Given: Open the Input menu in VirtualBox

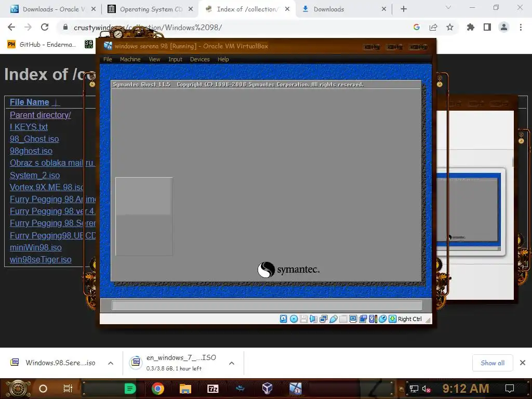Looking at the screenshot, I should tap(175, 59).
